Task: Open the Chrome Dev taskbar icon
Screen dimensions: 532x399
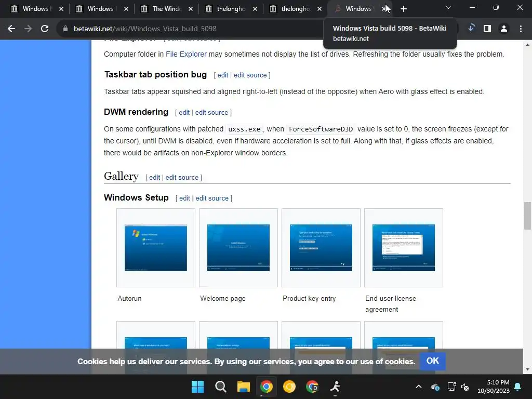Action: [x=312, y=387]
